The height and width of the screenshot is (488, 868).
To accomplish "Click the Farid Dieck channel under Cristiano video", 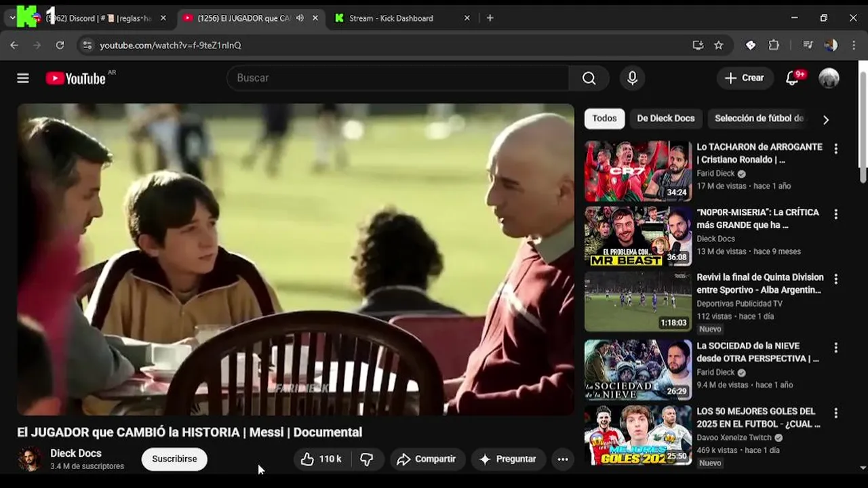I will 715,174.
